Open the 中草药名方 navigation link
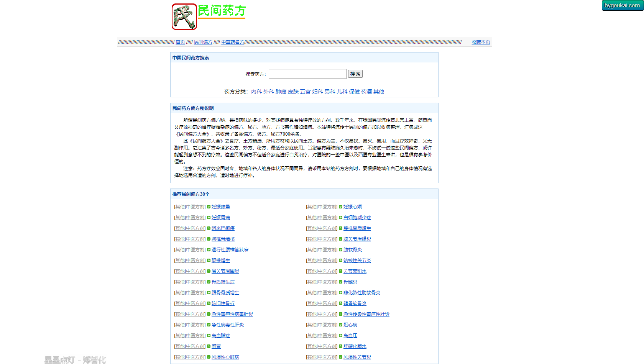644x364 pixels. [x=233, y=42]
